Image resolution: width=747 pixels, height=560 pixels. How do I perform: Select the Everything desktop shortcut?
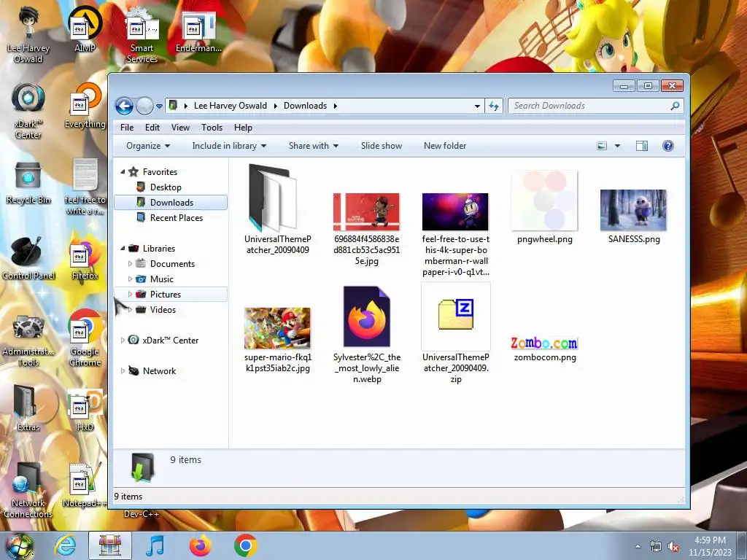tap(85, 106)
